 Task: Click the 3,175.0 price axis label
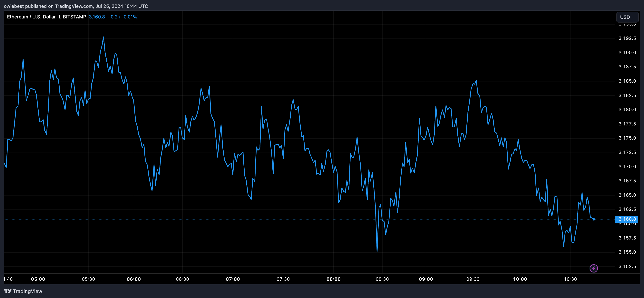pos(627,138)
